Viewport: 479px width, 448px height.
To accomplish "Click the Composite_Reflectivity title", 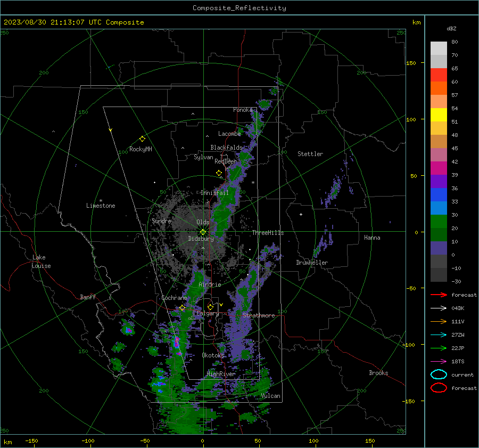I will pyautogui.click(x=239, y=8).
